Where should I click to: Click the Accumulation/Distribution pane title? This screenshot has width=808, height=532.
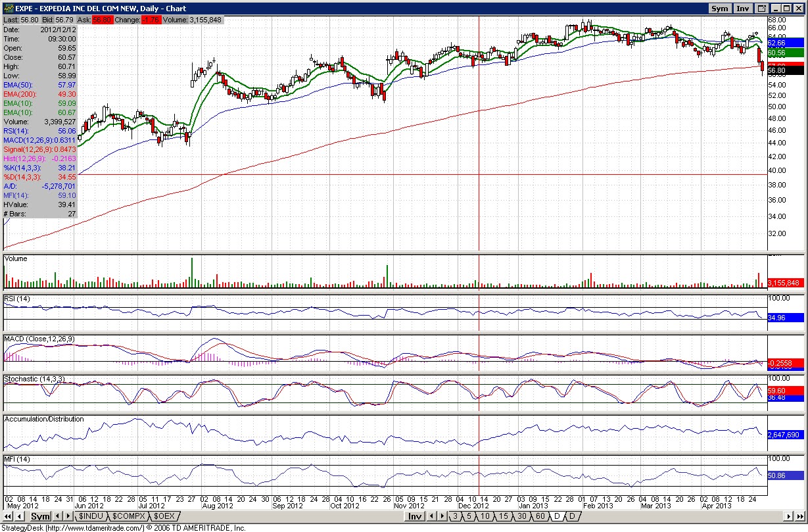click(44, 419)
